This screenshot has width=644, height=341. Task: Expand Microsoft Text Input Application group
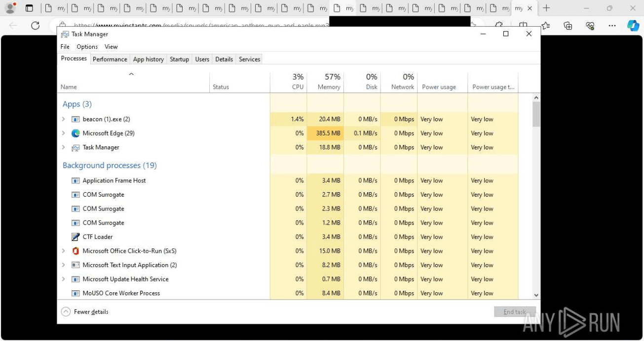click(63, 265)
